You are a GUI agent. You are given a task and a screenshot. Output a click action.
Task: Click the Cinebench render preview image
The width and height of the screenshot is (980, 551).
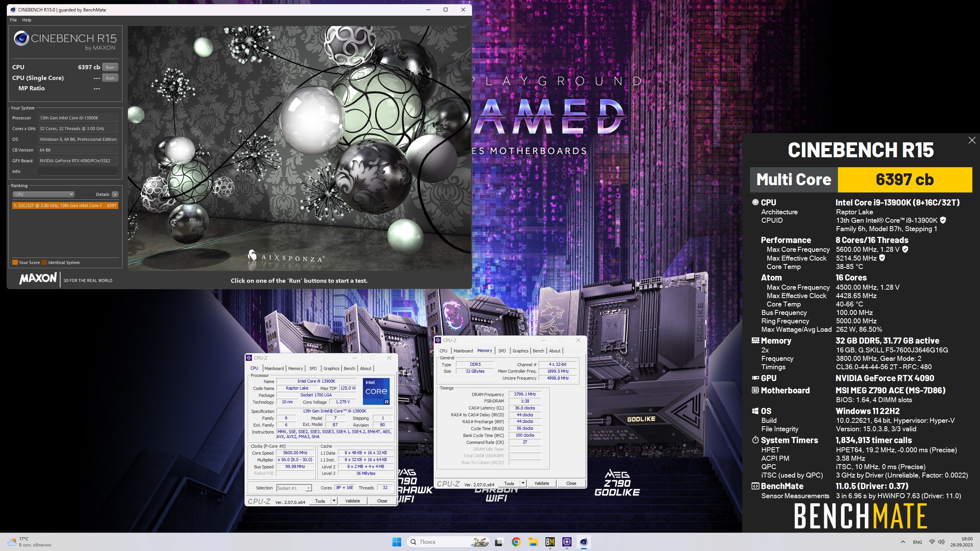point(299,148)
